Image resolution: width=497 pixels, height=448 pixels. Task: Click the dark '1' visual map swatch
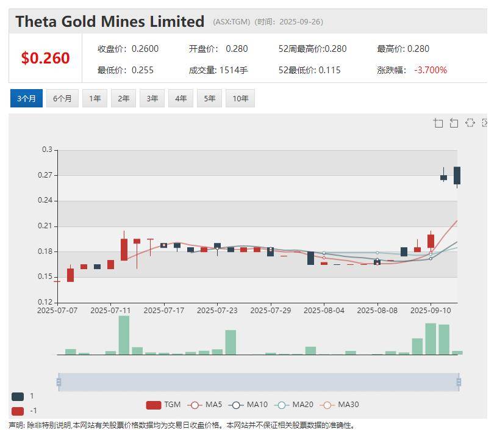coord(18,396)
